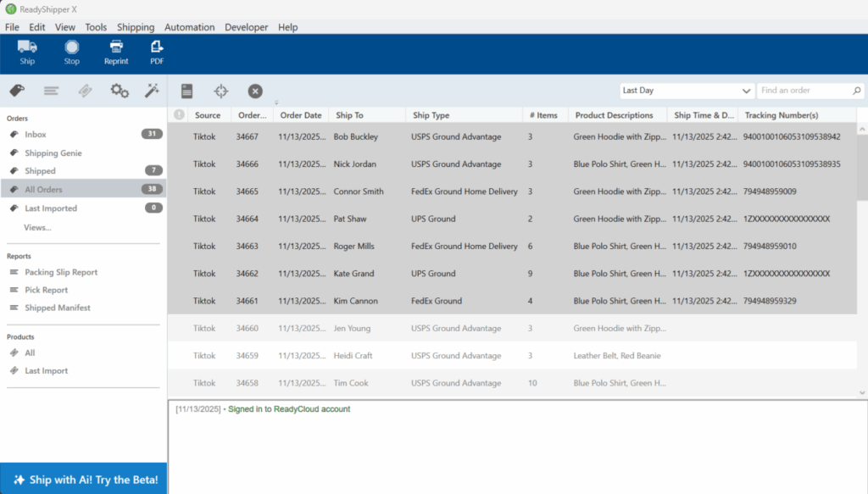Click Ship with Ai! Try the Beta!

pyautogui.click(x=84, y=479)
